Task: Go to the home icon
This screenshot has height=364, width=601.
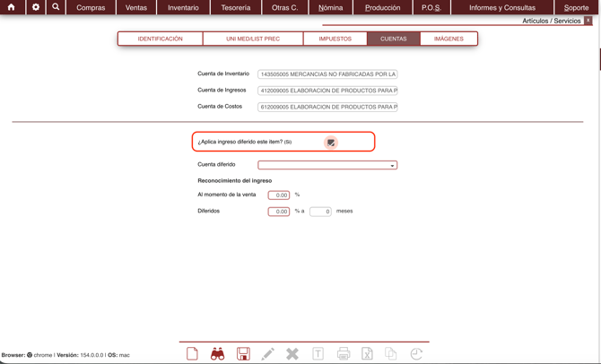Action: point(12,7)
